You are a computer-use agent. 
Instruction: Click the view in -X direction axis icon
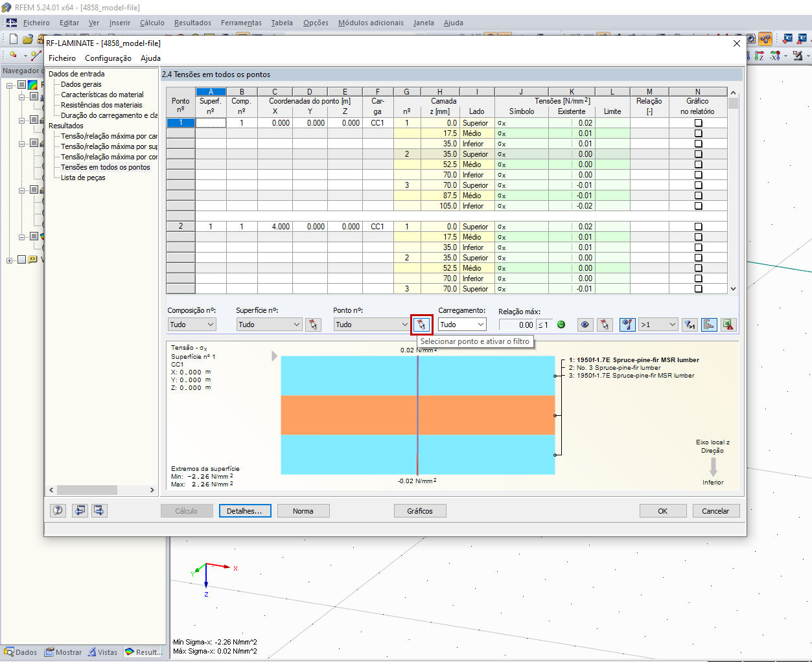pos(775,56)
